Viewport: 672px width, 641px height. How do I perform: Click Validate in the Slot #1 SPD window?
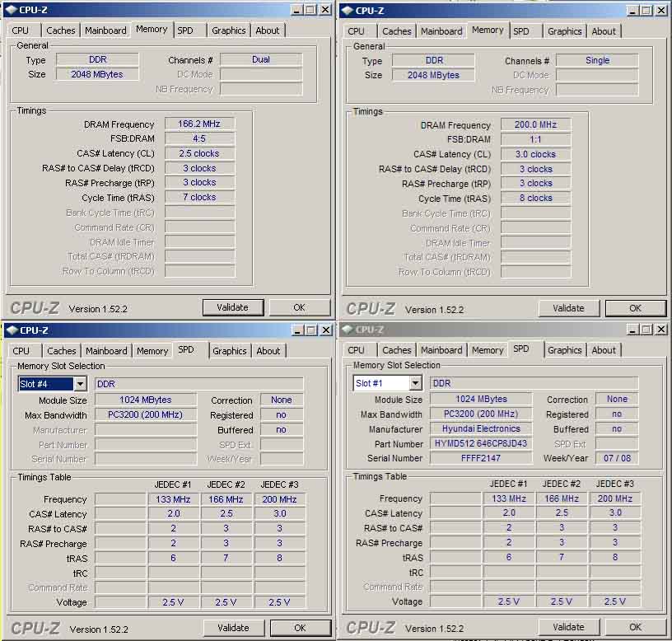click(568, 627)
